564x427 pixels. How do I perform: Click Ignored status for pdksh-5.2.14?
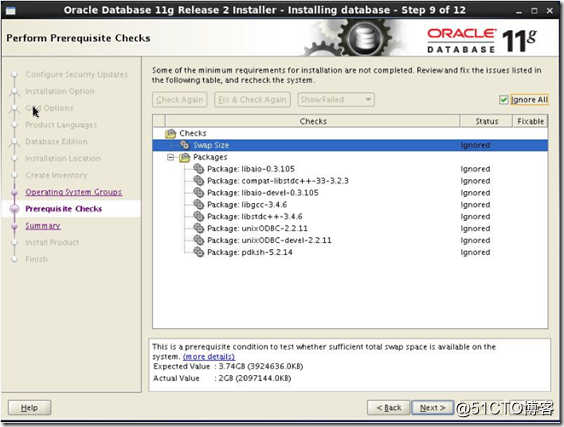click(x=475, y=252)
